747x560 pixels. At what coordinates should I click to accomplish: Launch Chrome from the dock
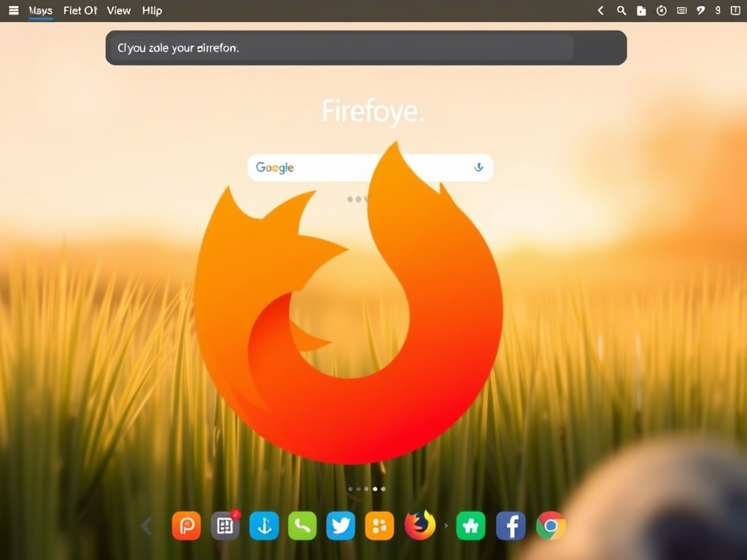[x=551, y=526]
